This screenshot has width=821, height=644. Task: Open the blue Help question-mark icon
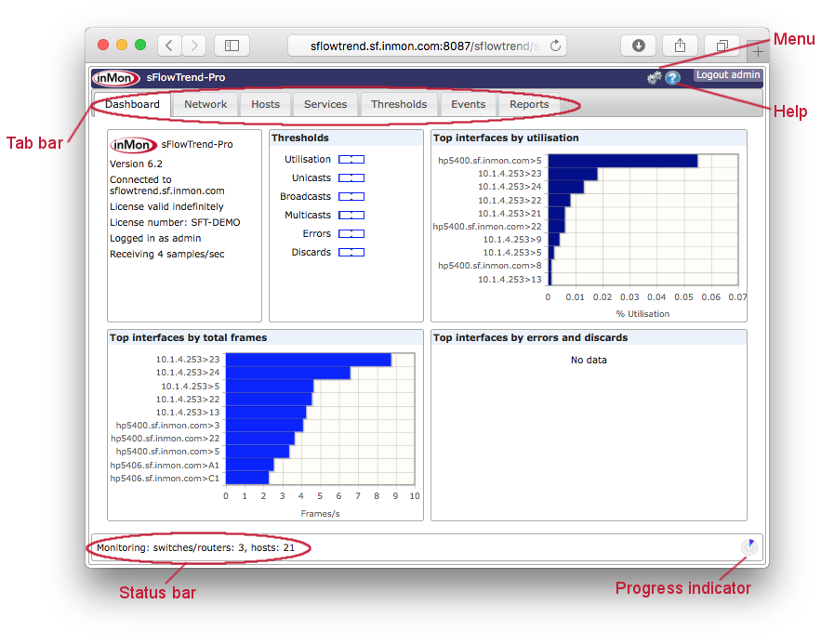pos(672,78)
